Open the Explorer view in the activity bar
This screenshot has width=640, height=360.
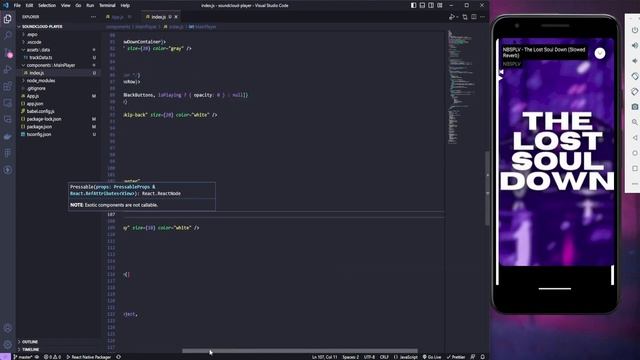[7, 19]
